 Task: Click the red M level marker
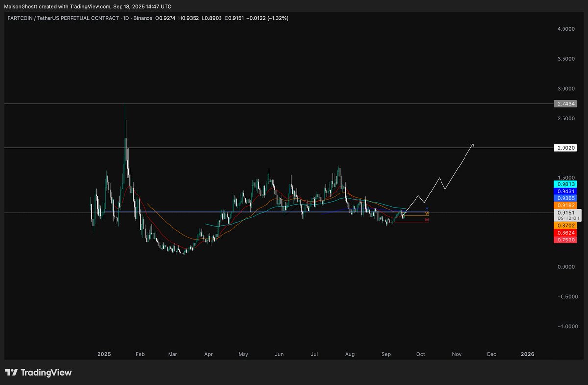pos(427,220)
